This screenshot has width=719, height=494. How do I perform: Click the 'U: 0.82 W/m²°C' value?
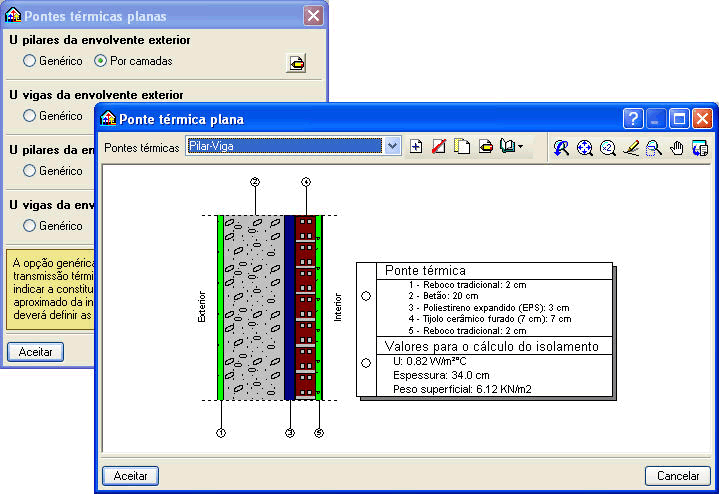430,361
